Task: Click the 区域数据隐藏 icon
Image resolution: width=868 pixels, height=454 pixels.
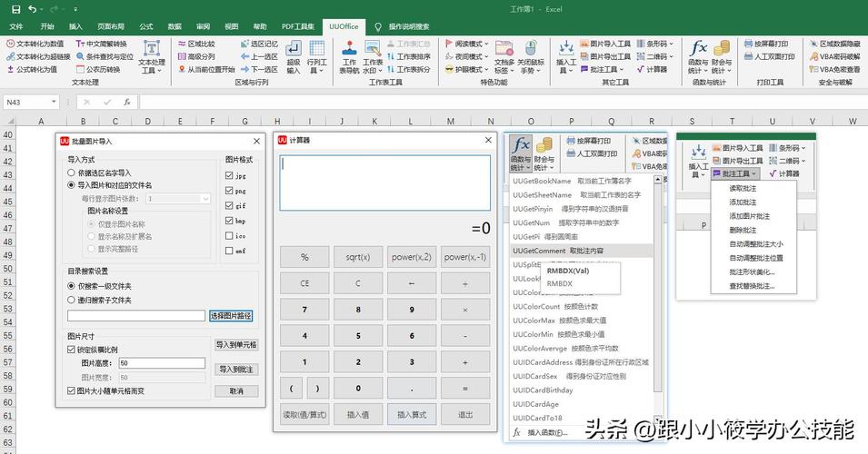Action: (x=813, y=44)
